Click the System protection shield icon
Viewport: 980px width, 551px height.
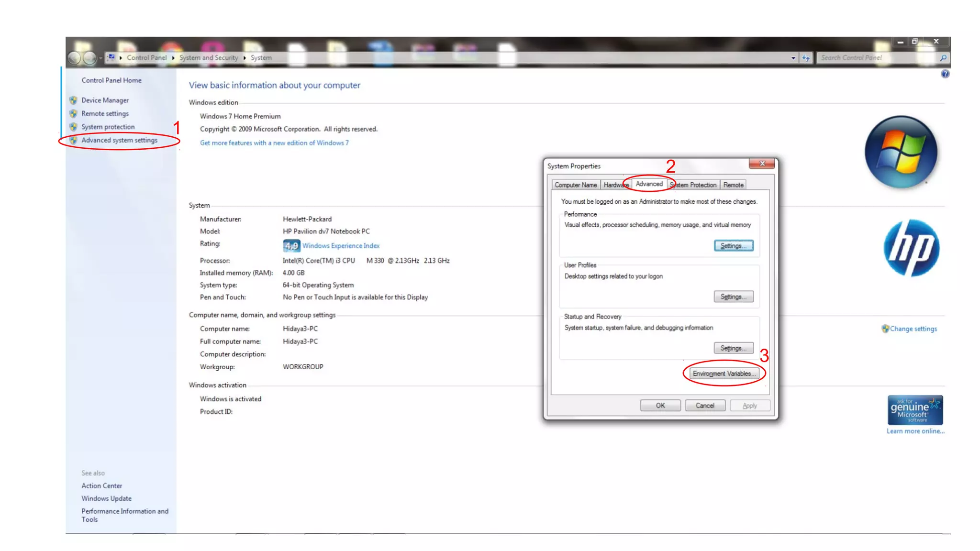(x=73, y=127)
